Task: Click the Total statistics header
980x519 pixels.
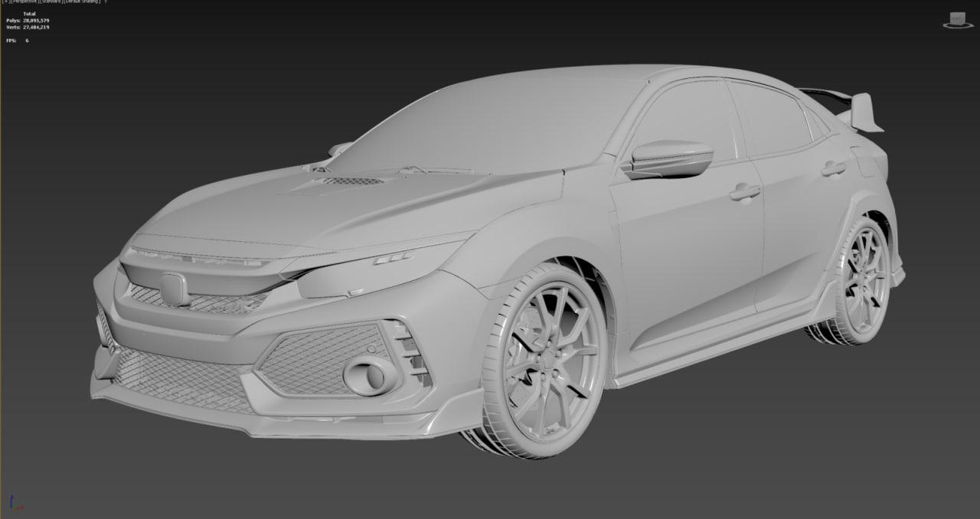Action: pyautogui.click(x=29, y=14)
